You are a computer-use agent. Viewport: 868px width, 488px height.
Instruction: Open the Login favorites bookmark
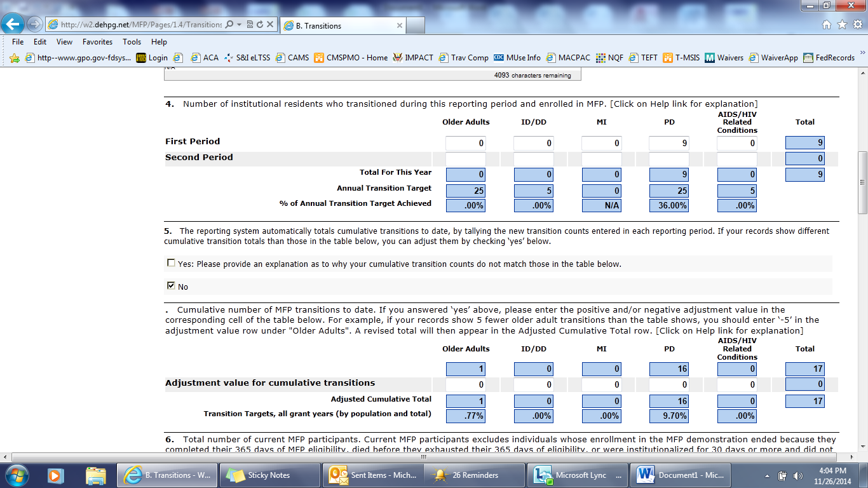pyautogui.click(x=152, y=58)
